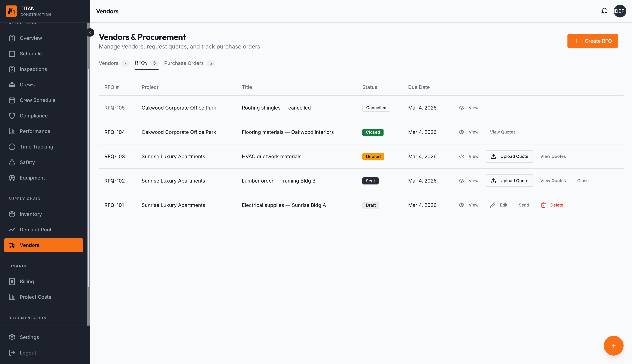
Task: Click the Equipment gear icon
Action: (12, 177)
